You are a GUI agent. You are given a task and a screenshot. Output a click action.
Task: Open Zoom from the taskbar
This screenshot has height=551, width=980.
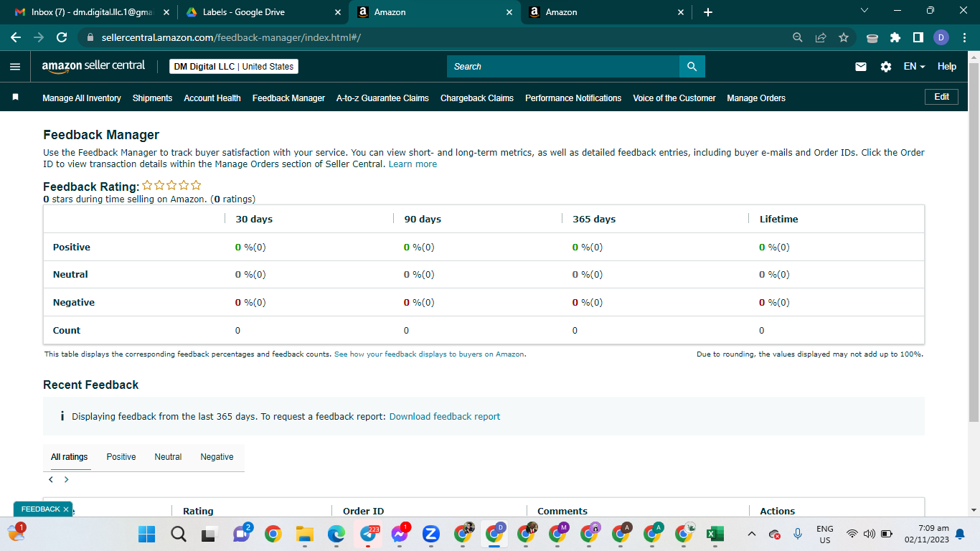click(x=431, y=534)
